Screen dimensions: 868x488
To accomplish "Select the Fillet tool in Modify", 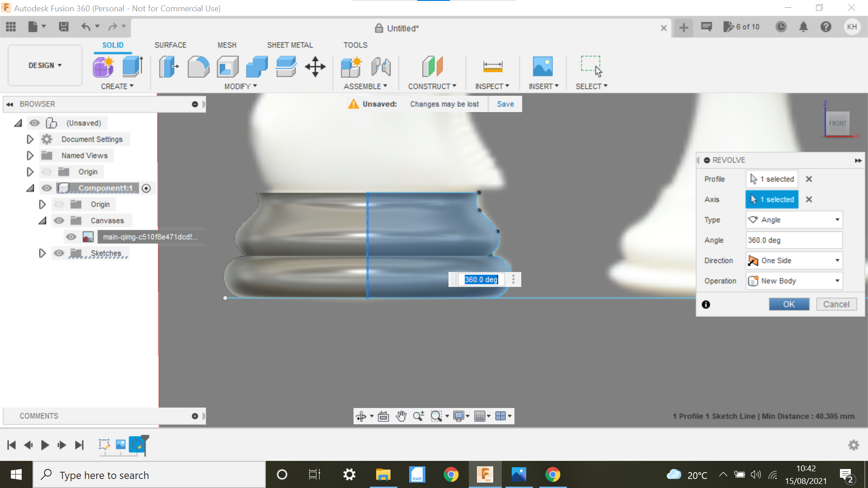I will (x=198, y=66).
